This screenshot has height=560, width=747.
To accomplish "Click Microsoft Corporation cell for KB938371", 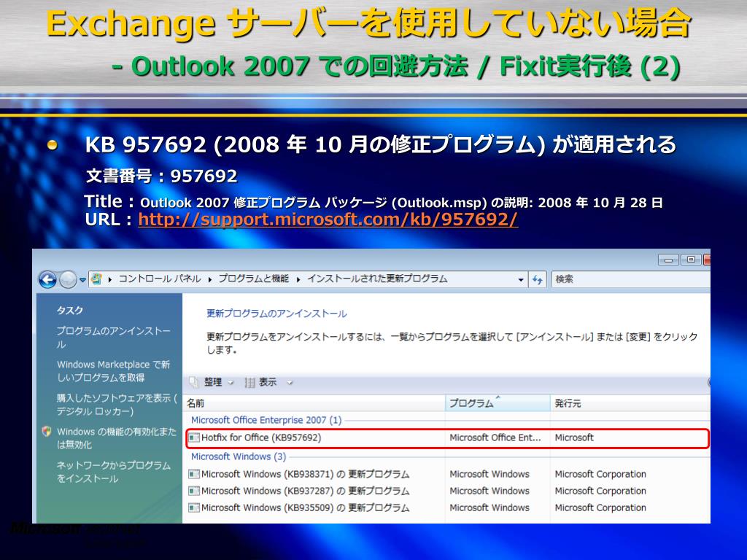I will coord(600,474).
